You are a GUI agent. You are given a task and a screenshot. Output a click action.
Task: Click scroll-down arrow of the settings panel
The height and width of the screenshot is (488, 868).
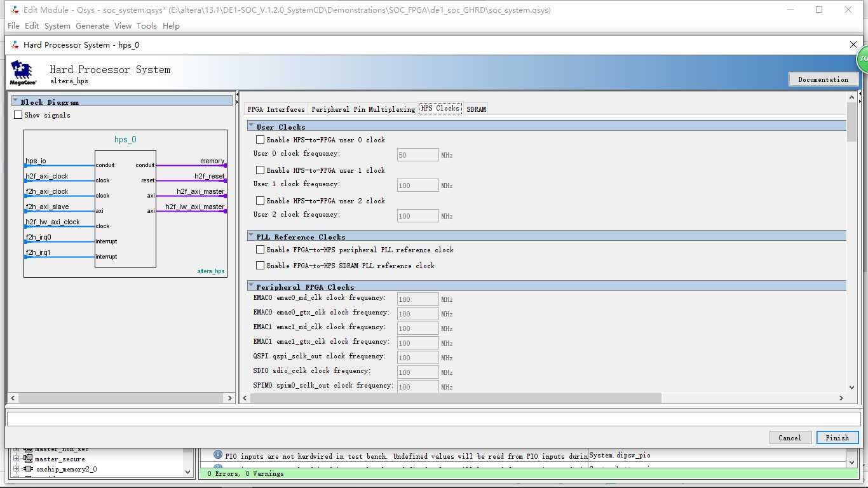tap(851, 387)
